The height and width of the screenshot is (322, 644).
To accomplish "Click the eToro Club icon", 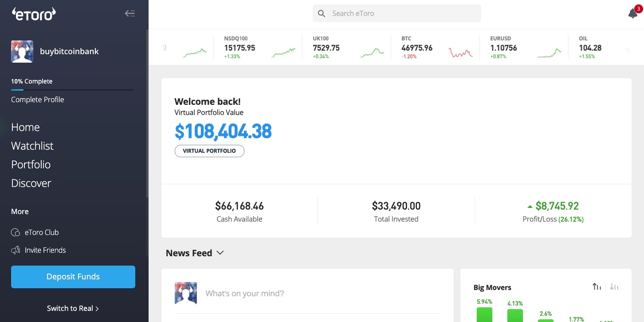I will [x=16, y=232].
